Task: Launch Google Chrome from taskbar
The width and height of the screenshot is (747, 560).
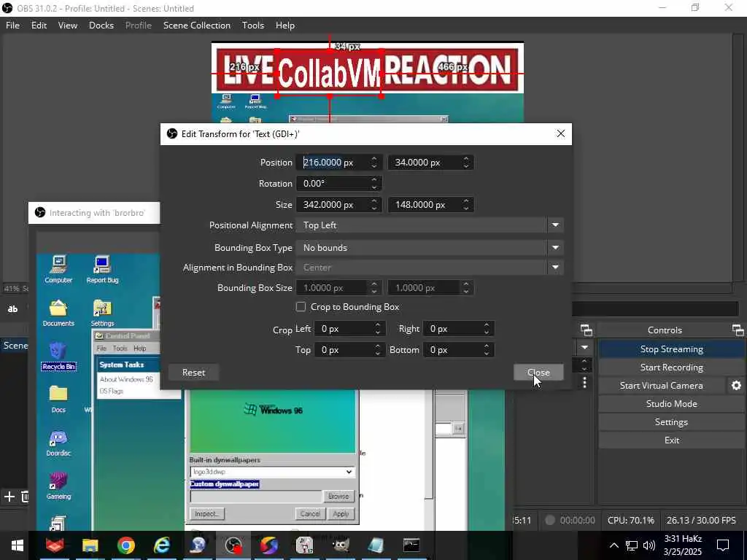Action: coord(125,545)
